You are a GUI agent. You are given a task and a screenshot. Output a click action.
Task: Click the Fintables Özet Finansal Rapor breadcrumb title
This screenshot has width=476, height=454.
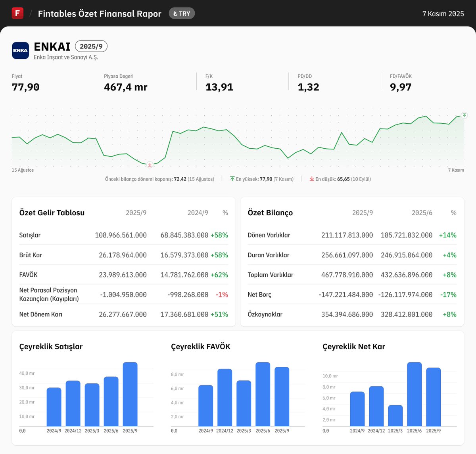coord(99,13)
